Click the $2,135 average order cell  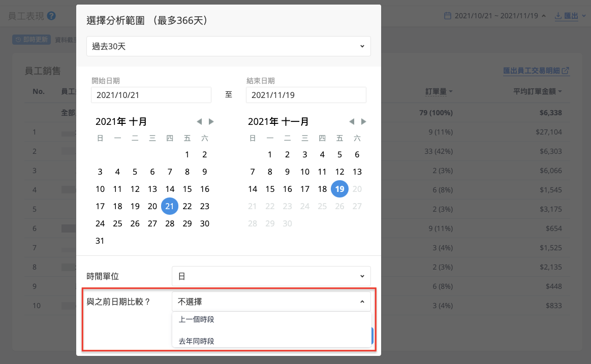click(x=551, y=267)
